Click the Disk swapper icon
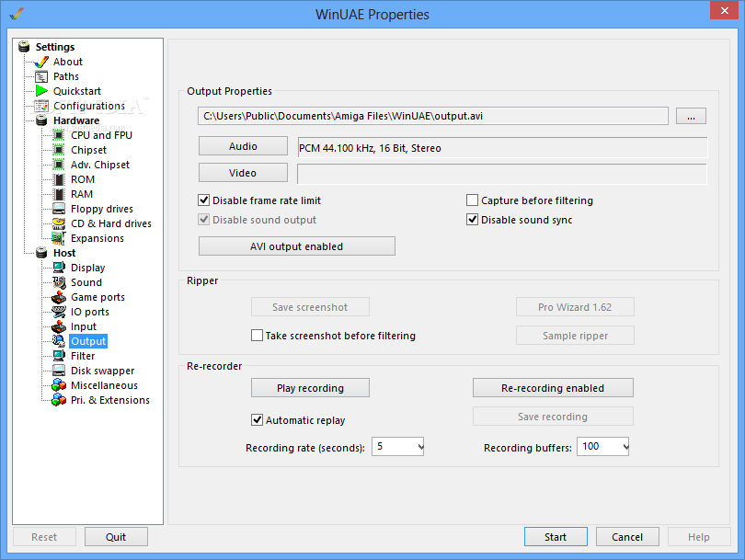The image size is (745, 560). click(59, 371)
